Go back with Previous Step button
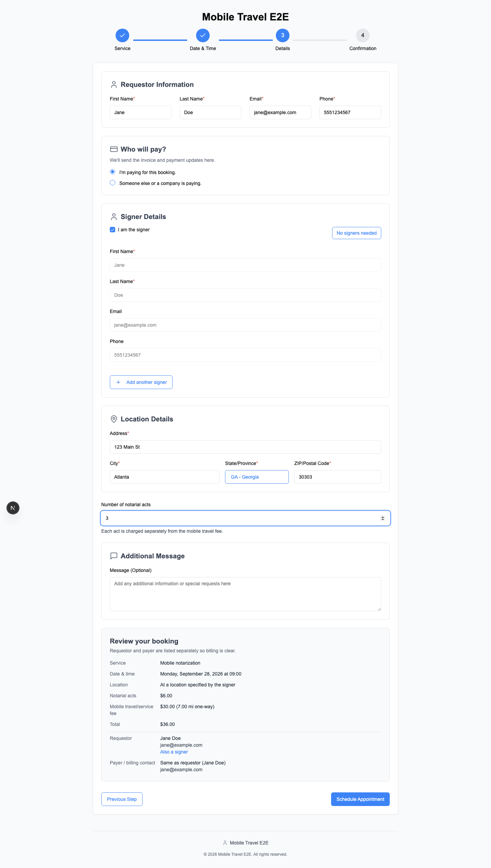The height and width of the screenshot is (868, 491). click(122, 799)
